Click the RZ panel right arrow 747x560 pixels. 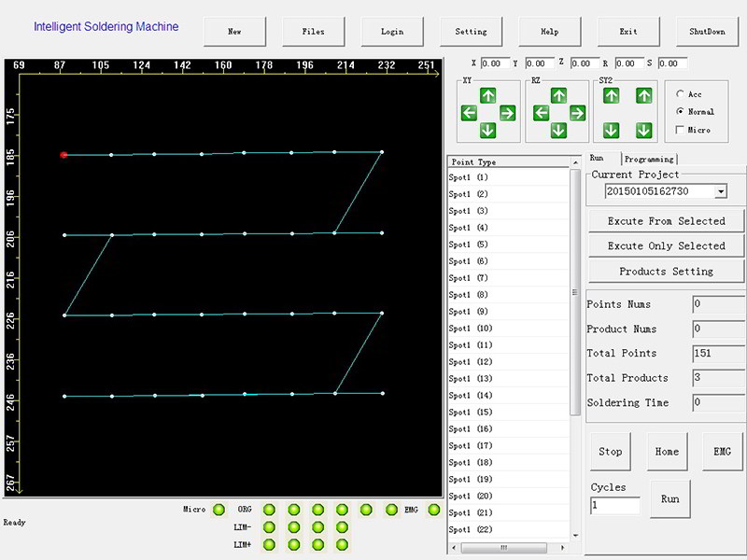tap(577, 113)
